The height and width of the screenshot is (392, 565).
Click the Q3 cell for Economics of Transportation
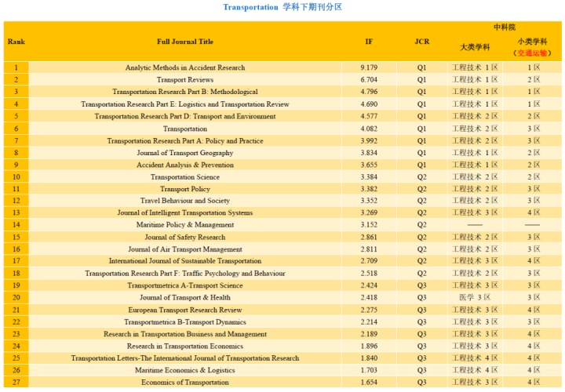[422, 383]
